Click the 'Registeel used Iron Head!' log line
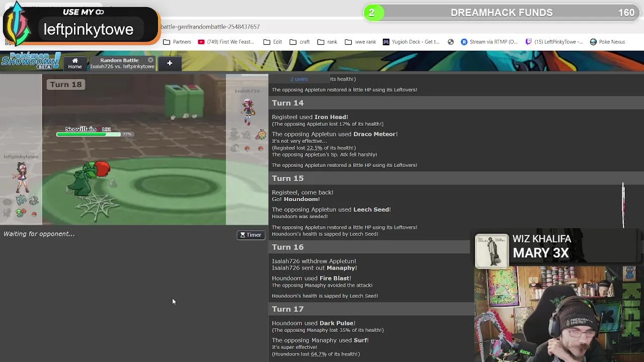Viewport: 644px width, 362px height. click(x=310, y=117)
